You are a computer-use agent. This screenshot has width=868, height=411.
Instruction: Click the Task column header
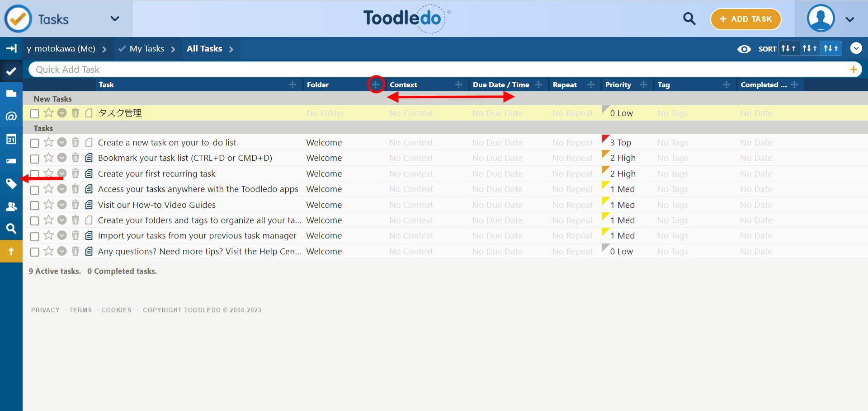(x=106, y=85)
